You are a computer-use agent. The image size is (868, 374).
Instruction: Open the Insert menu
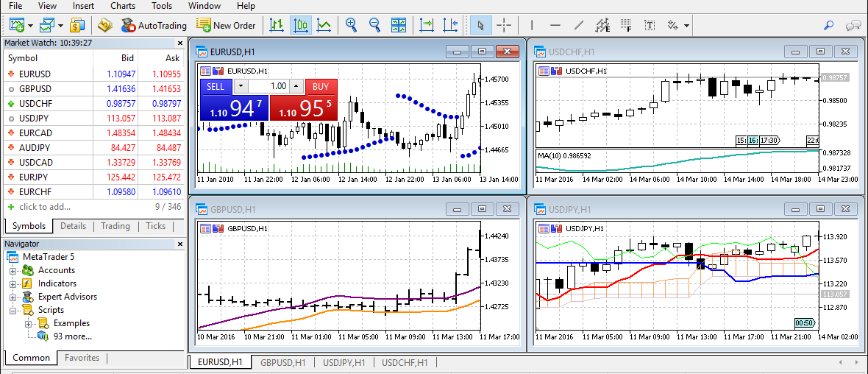pos(83,6)
